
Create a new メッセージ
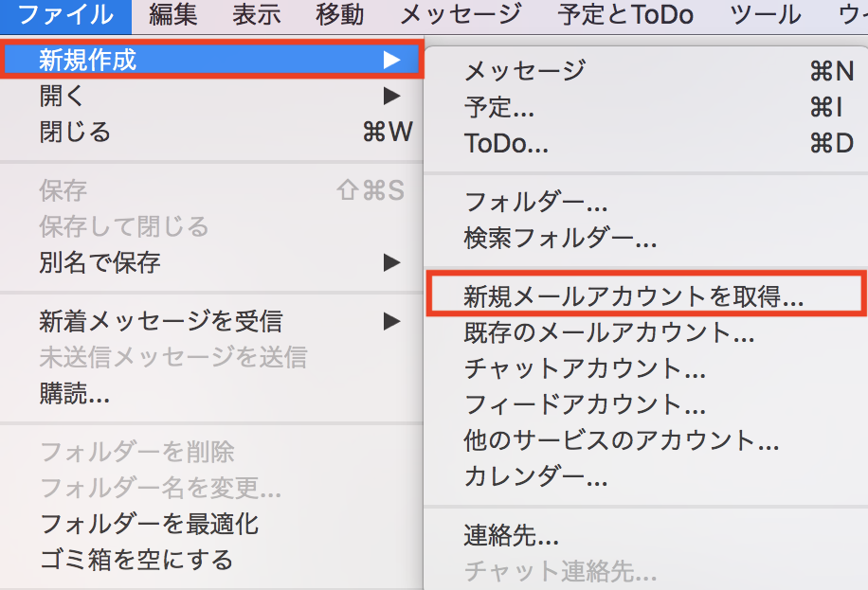coord(525,70)
